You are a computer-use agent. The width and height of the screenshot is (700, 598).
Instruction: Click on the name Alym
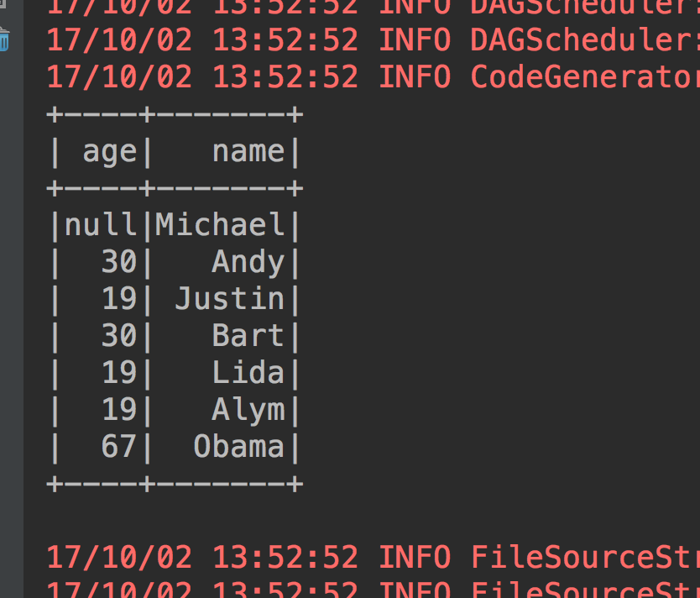click(x=248, y=410)
